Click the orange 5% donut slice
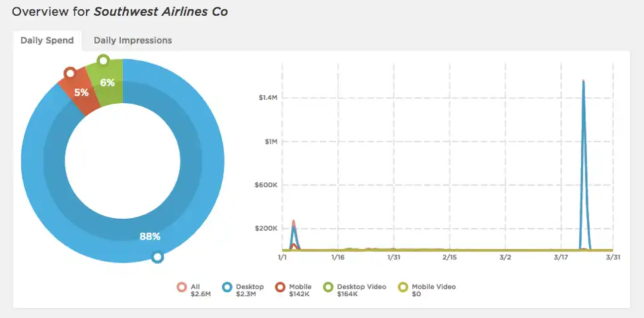The image size is (644, 318). click(81, 93)
